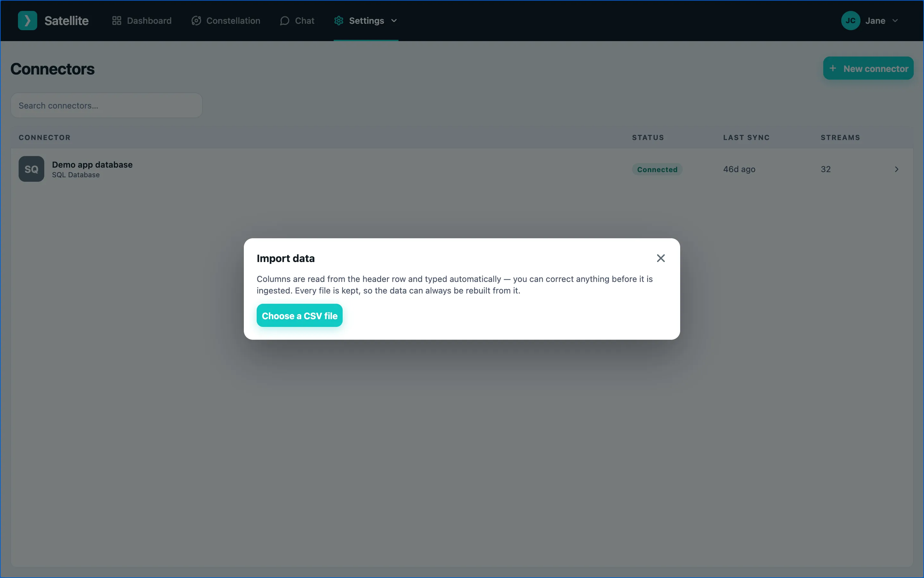The width and height of the screenshot is (924, 578).
Task: Click the 32 streams value
Action: [826, 169]
